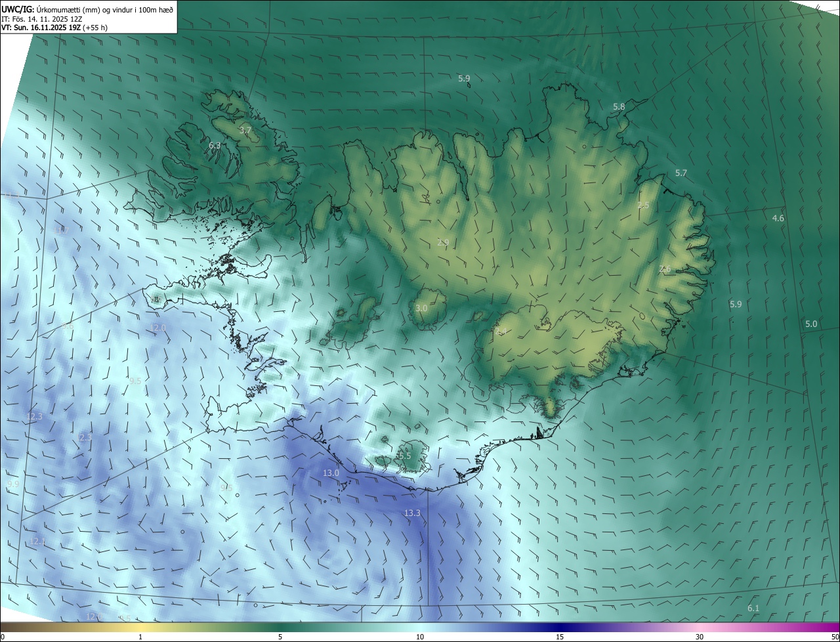This screenshot has width=840, height=642.
Task: Select the 5.7 value label on the map
Action: [x=681, y=173]
